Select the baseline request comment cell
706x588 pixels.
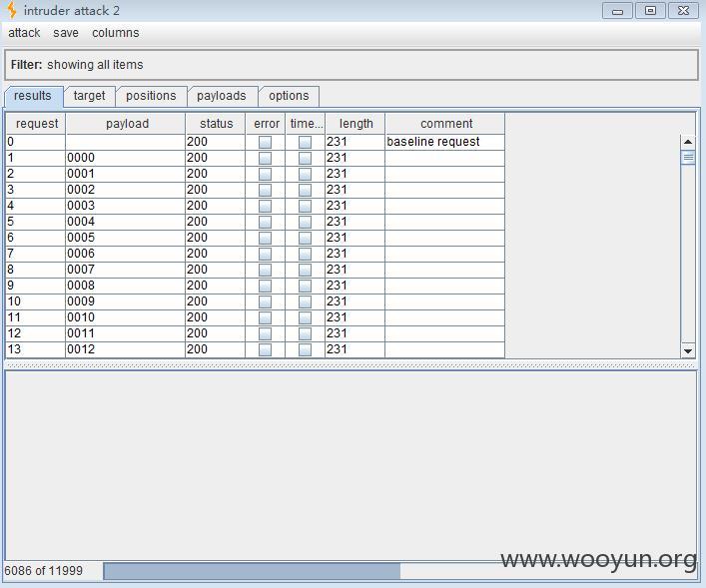click(x=444, y=142)
